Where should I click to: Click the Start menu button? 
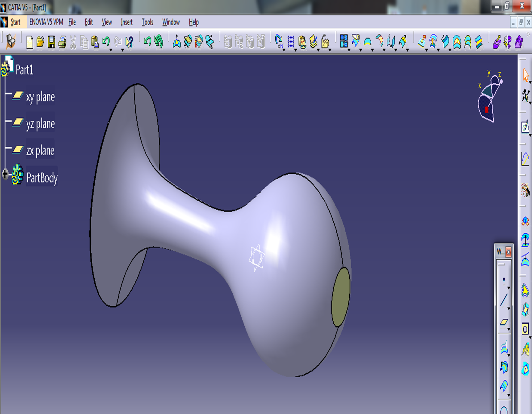(x=15, y=22)
